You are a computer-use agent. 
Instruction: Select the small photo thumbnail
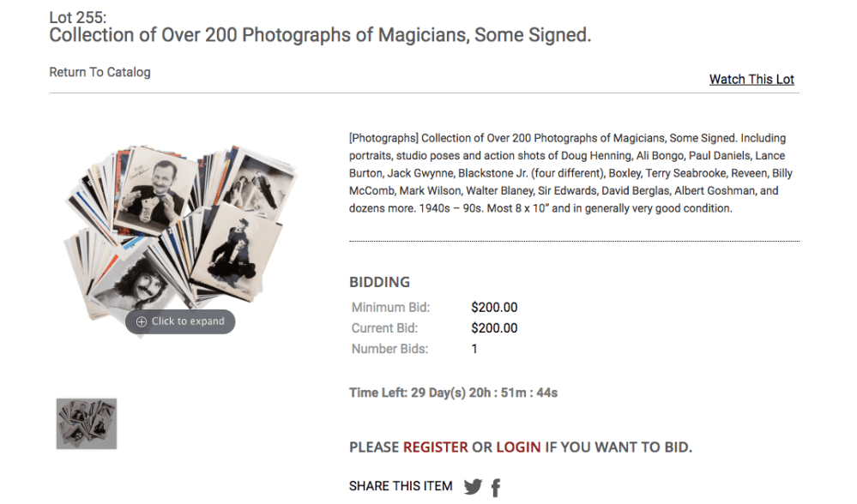87,423
